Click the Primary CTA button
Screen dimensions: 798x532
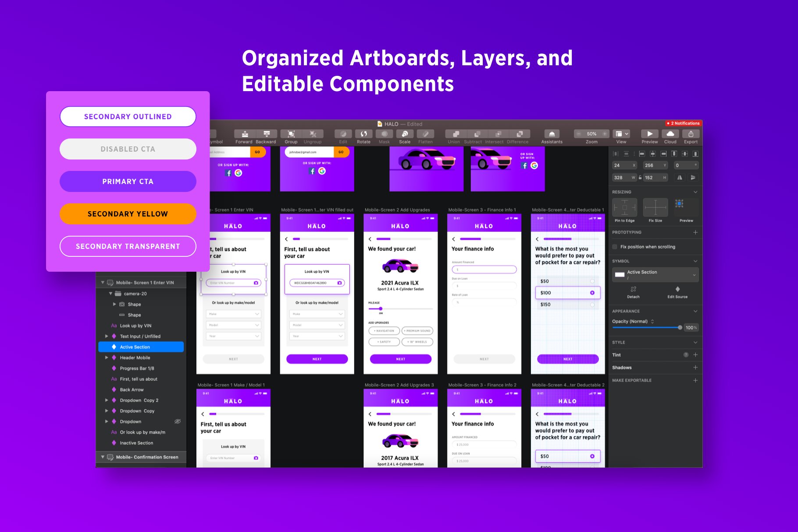(128, 181)
